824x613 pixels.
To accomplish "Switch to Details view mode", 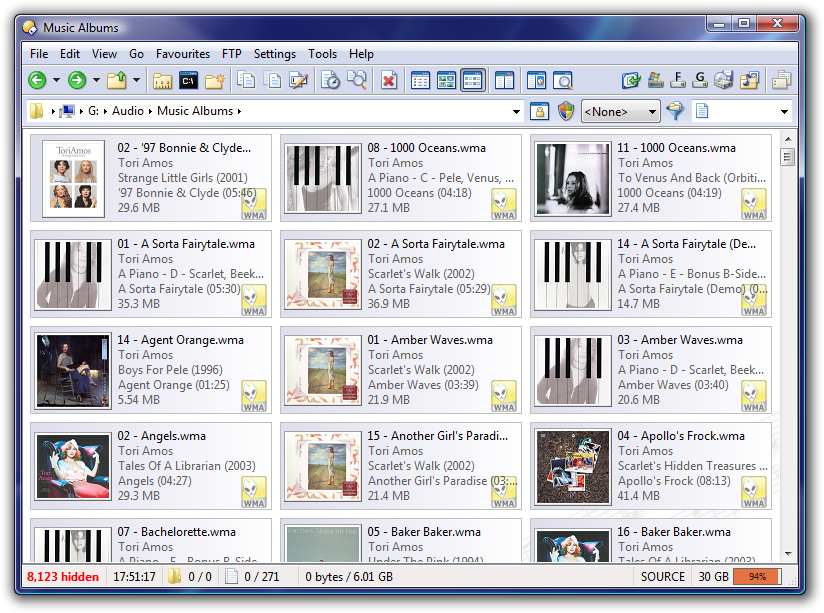I will (x=420, y=80).
